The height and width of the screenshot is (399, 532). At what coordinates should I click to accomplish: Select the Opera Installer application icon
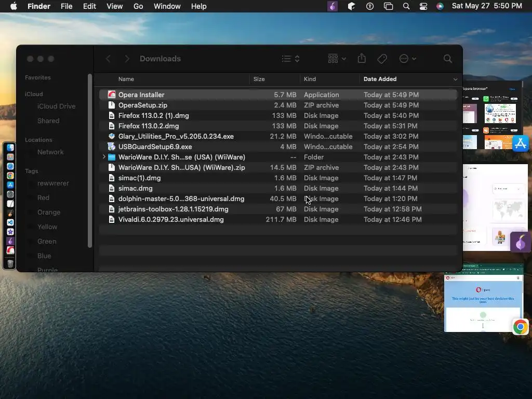(x=112, y=95)
